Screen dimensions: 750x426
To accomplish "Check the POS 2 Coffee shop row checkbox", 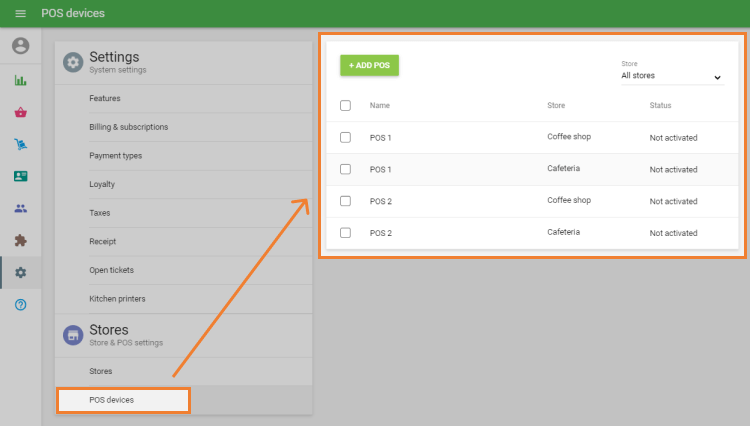I will (x=345, y=201).
